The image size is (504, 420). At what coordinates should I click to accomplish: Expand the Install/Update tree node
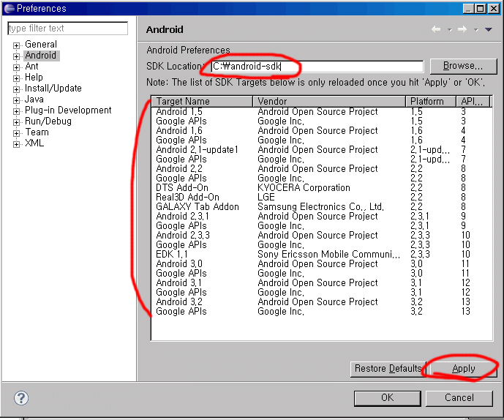coord(16,89)
